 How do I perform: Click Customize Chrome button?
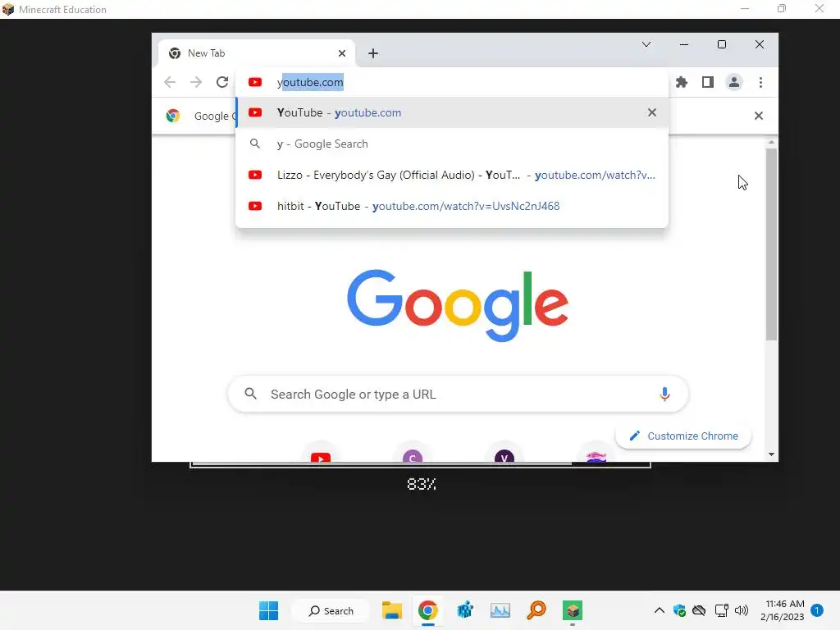[683, 436]
